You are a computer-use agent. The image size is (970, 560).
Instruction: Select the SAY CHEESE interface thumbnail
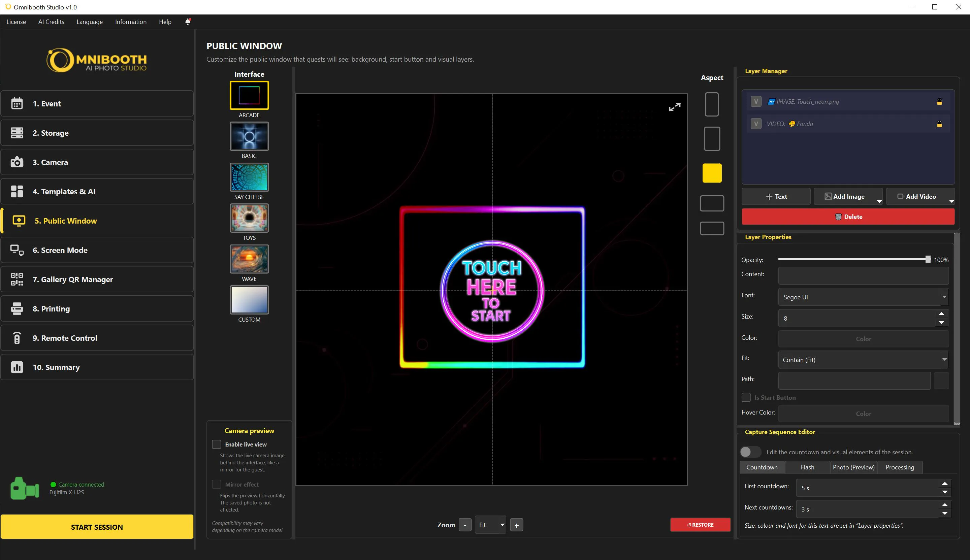[249, 177]
